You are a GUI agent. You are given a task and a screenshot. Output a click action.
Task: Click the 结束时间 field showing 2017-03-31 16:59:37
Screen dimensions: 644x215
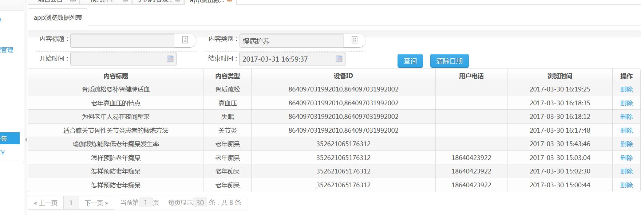click(286, 59)
